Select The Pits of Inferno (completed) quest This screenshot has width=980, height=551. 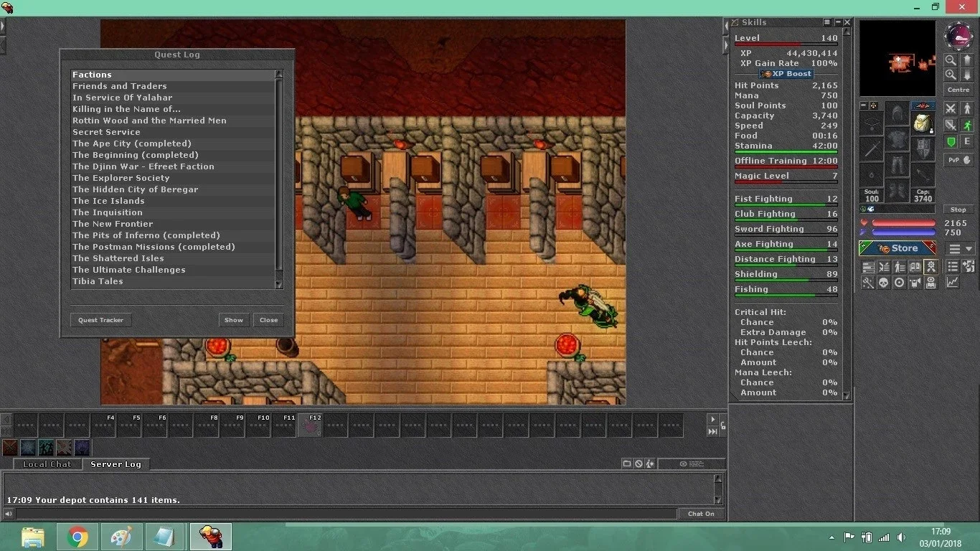point(173,235)
